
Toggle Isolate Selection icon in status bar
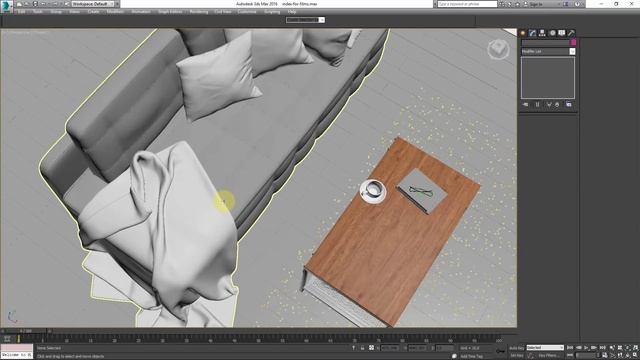click(x=353, y=348)
